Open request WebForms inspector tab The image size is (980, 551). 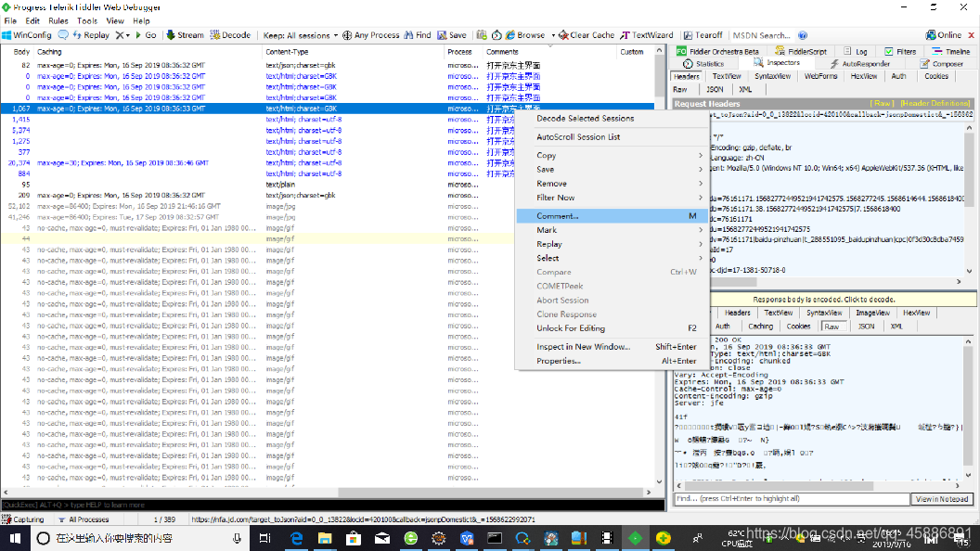pyautogui.click(x=820, y=76)
